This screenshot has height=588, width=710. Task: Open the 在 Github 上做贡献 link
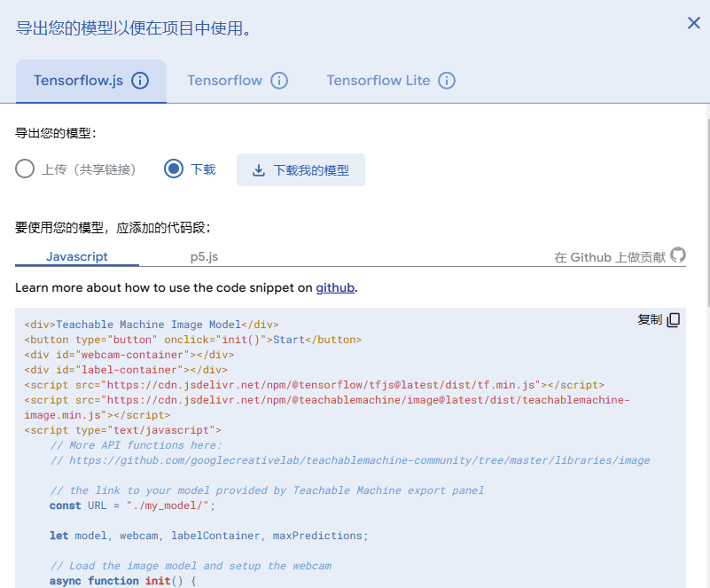(609, 257)
